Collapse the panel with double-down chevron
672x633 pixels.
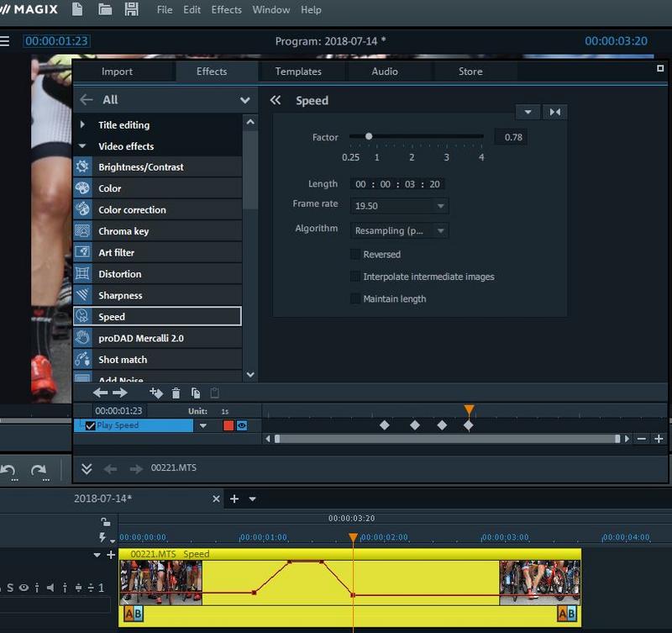[x=87, y=469]
